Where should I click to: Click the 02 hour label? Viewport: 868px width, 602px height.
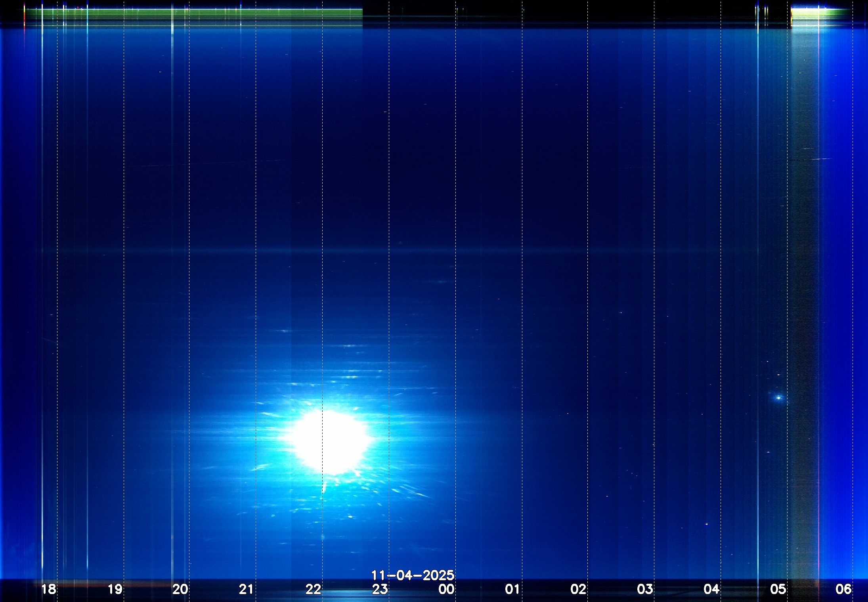tap(578, 589)
